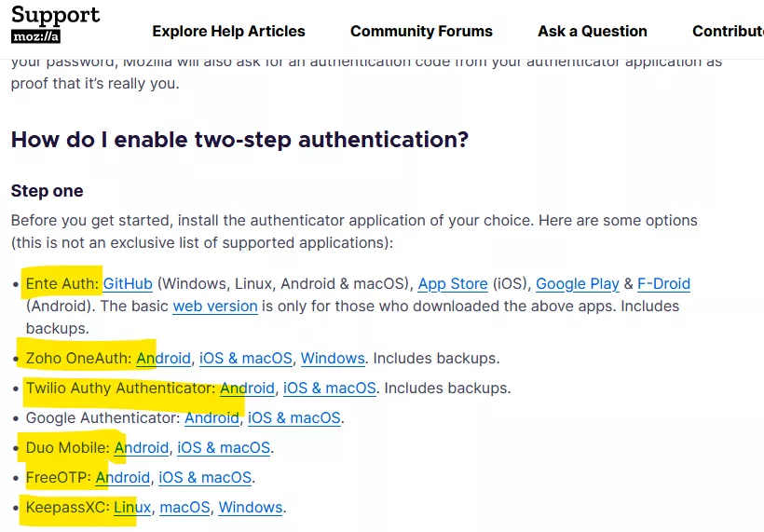Open Community Forums menu
The height and width of the screenshot is (532, 764).
(421, 31)
